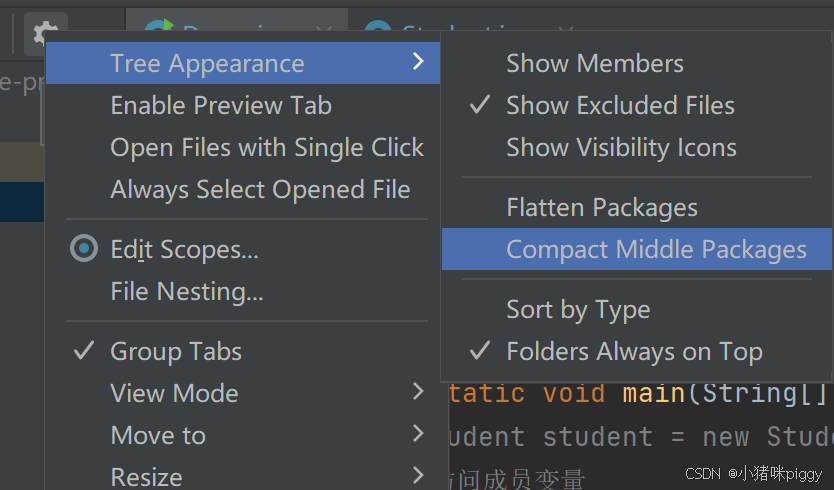
Task: Expand the Resize submenu chevron
Action: click(419, 475)
